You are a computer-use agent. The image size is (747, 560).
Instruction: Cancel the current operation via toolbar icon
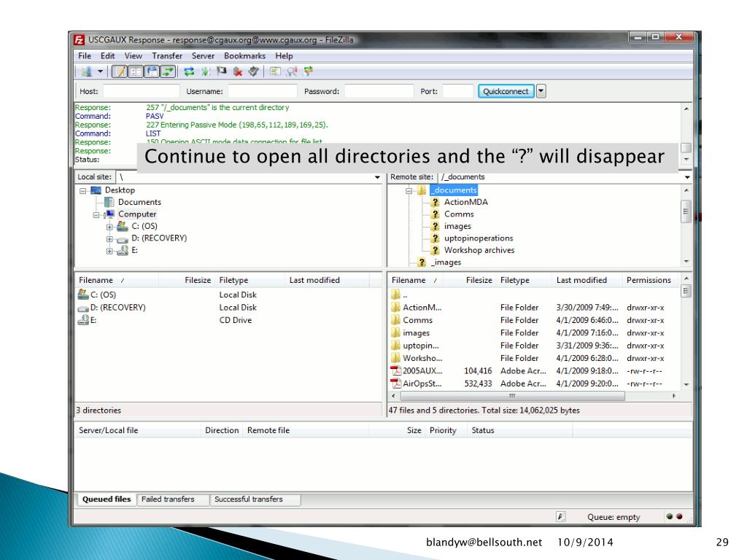tap(222, 72)
